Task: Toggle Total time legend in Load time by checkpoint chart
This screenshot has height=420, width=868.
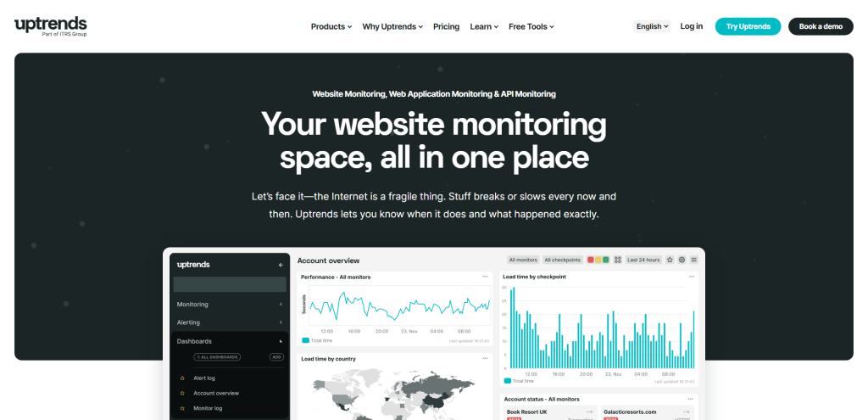Action: coord(519,381)
